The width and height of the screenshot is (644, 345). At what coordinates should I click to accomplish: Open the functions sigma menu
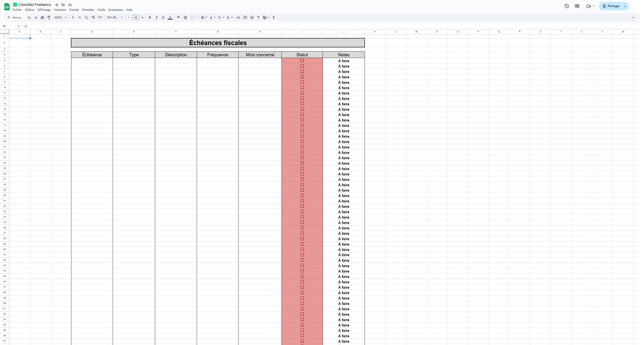click(274, 18)
